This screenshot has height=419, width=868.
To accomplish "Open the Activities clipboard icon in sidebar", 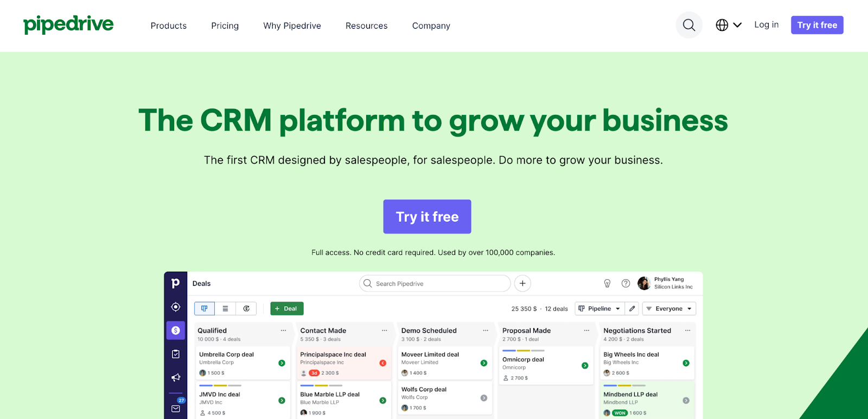I will pyautogui.click(x=176, y=354).
